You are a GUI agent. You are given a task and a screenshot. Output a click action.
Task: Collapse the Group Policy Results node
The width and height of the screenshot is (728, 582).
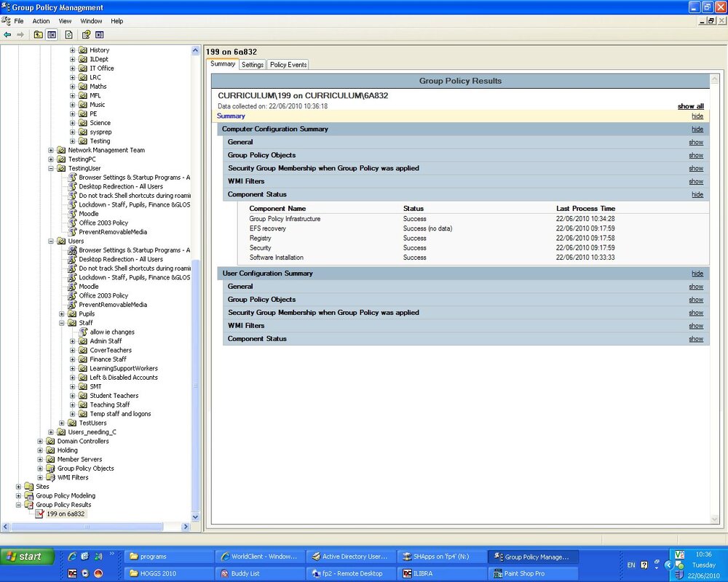tap(19, 505)
